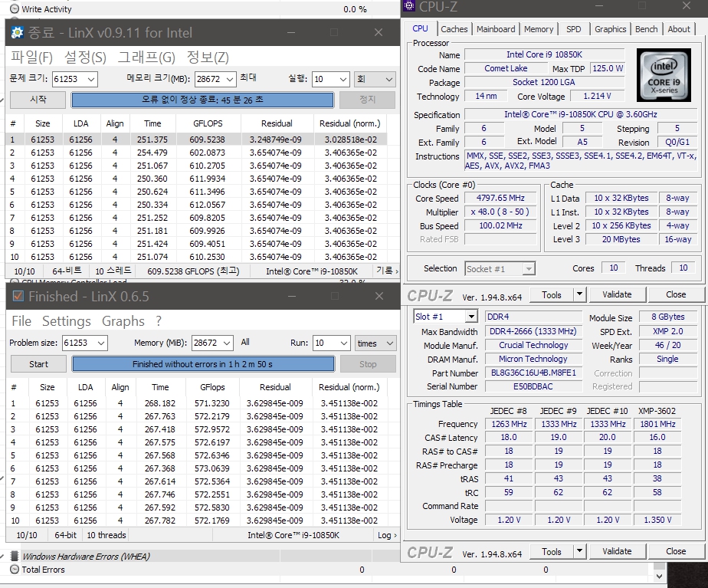Click the 'Finished without errors' progress bar
Viewport: 708px width, 588px height.
click(202, 364)
